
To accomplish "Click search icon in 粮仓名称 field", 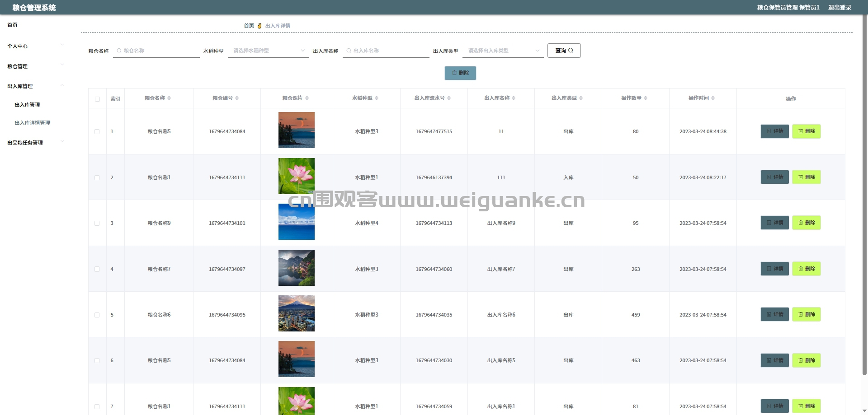I will (x=119, y=51).
